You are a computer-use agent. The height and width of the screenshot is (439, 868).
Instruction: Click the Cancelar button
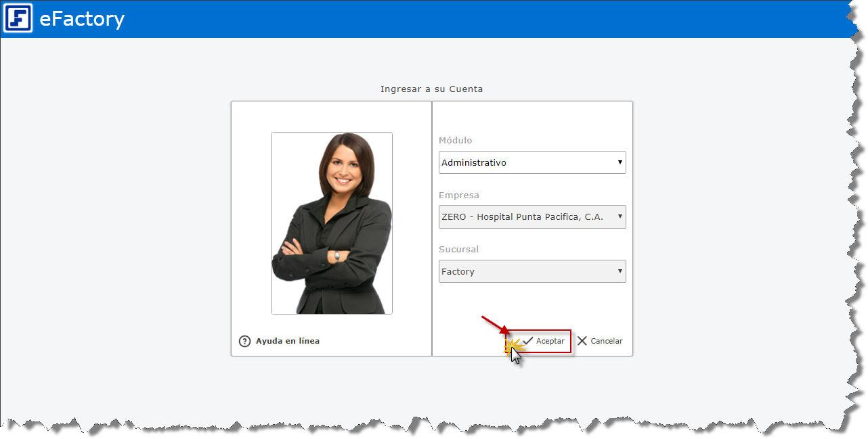point(600,341)
